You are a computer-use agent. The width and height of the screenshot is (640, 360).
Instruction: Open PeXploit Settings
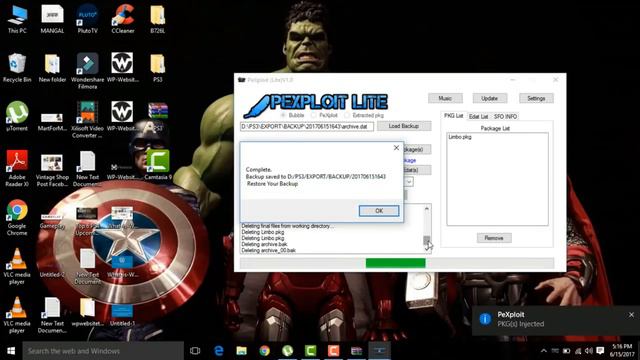click(536, 98)
